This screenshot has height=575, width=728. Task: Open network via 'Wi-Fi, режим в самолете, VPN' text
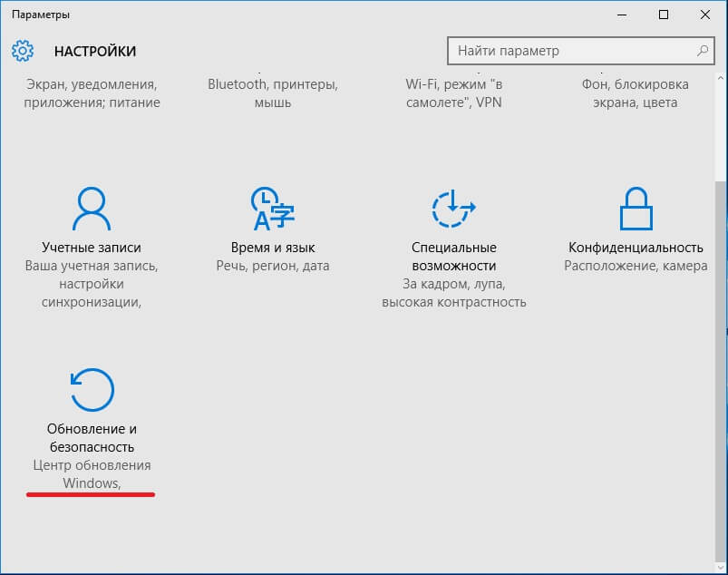point(453,93)
